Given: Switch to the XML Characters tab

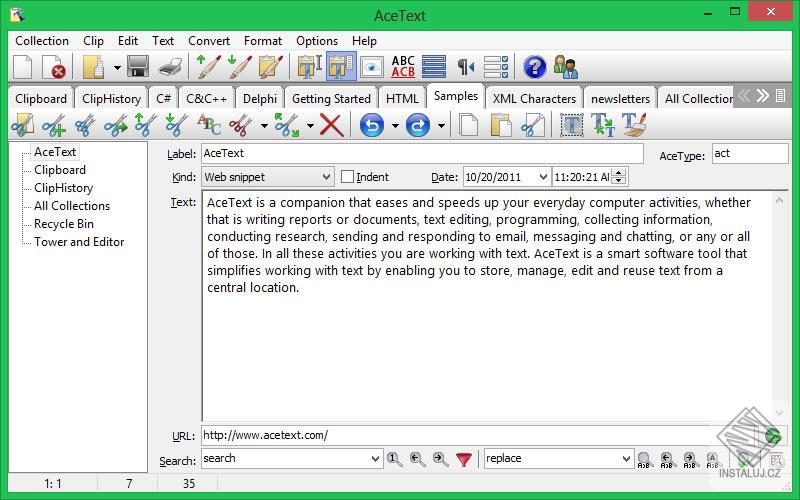Looking at the screenshot, I should pos(534,98).
